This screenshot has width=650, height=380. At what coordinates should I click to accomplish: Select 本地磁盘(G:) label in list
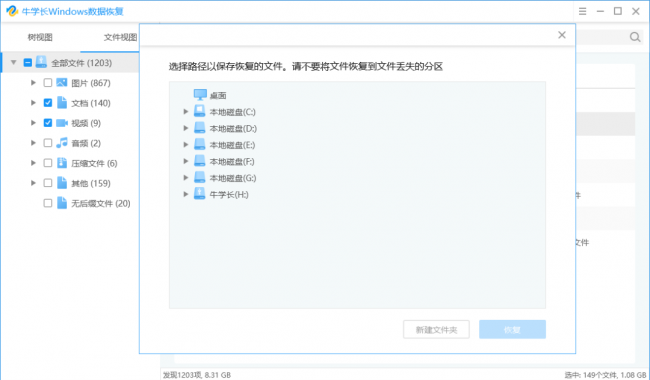point(233,178)
